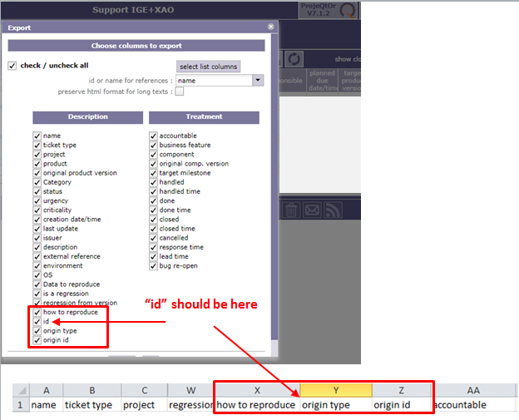Click the "select list columns" button

208,67
